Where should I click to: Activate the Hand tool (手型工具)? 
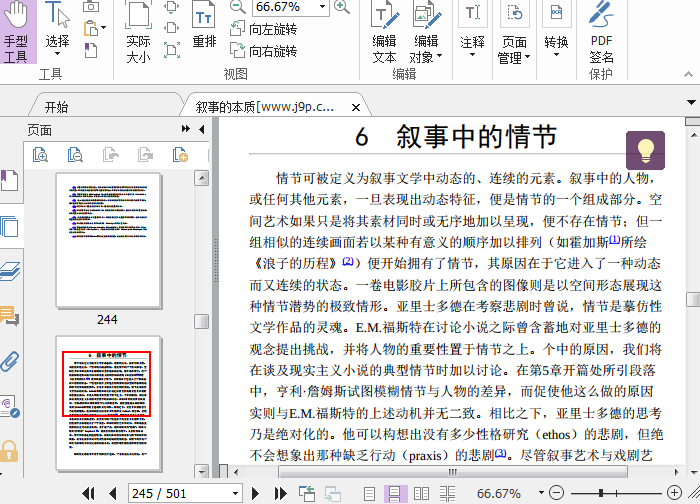pos(17,31)
